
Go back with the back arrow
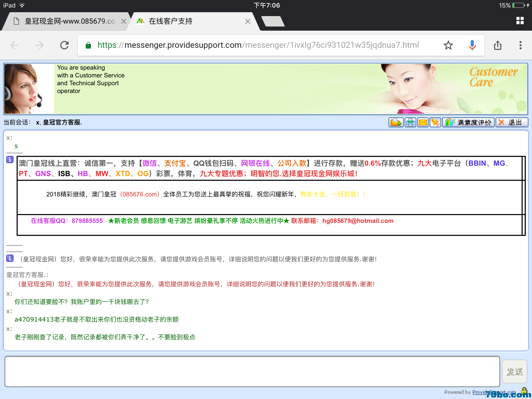(15, 45)
